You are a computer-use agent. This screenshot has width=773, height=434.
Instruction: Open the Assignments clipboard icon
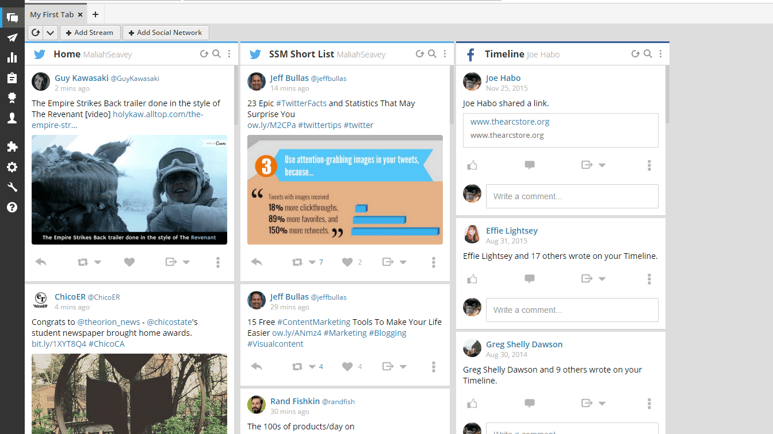[x=12, y=78]
